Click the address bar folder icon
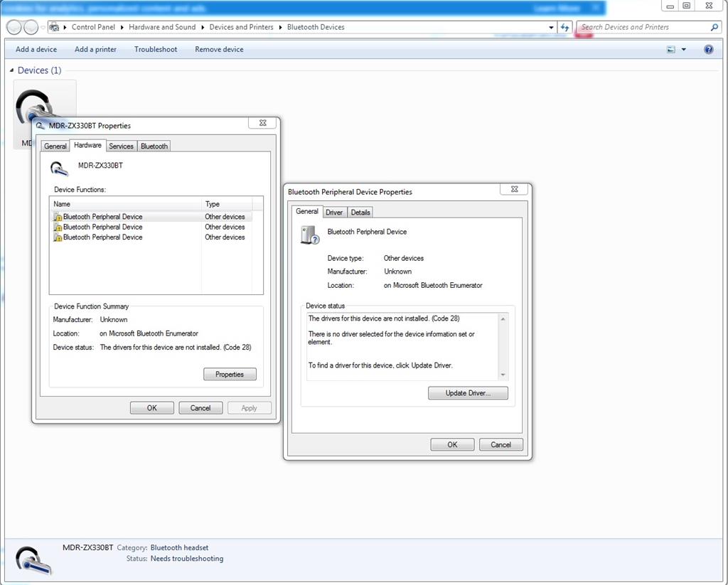 click(x=54, y=28)
